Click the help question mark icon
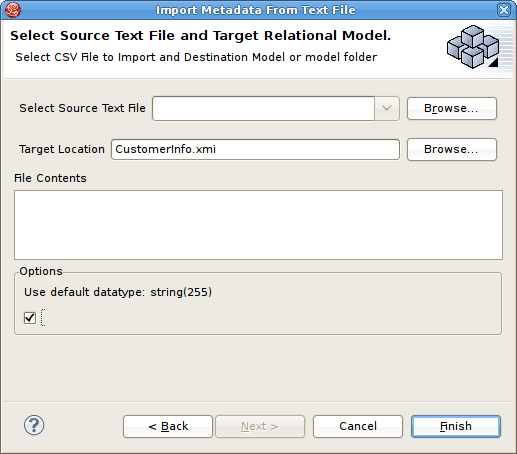517x454 pixels. click(x=34, y=425)
